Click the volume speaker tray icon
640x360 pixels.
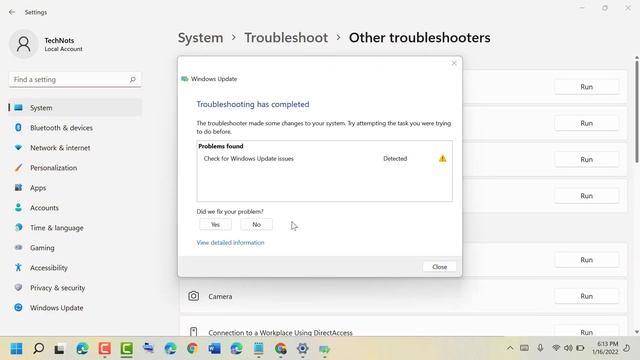click(568, 348)
